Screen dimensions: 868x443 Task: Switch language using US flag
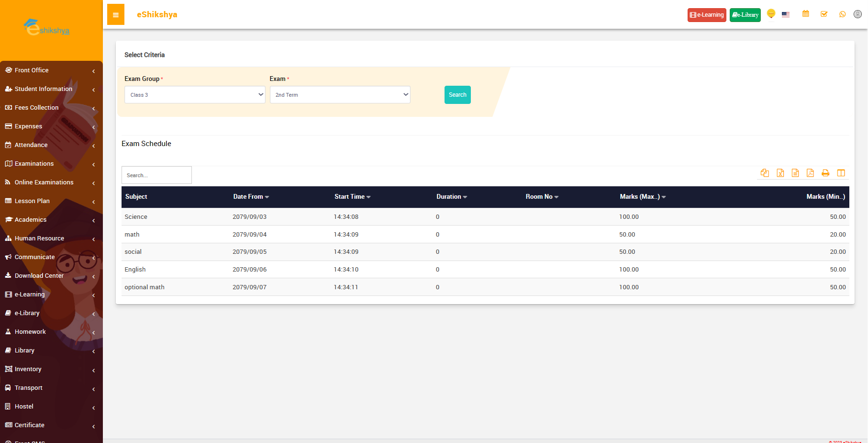pyautogui.click(x=786, y=14)
